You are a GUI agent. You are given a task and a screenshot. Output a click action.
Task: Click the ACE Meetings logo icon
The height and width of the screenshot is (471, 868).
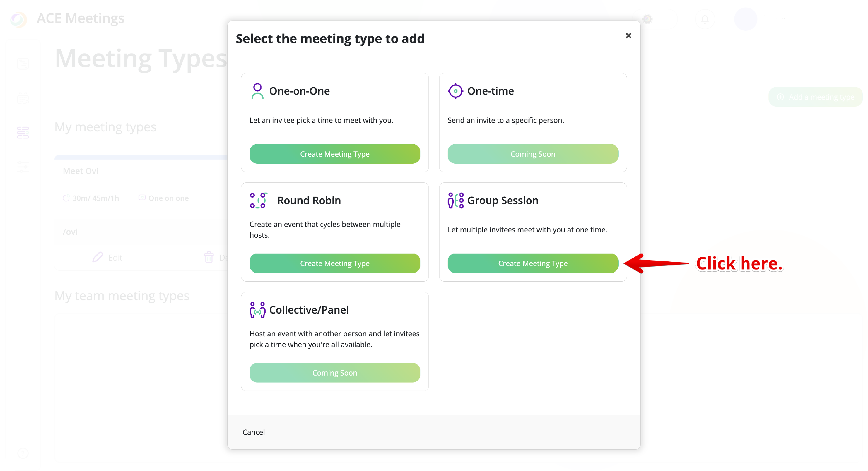(19, 19)
